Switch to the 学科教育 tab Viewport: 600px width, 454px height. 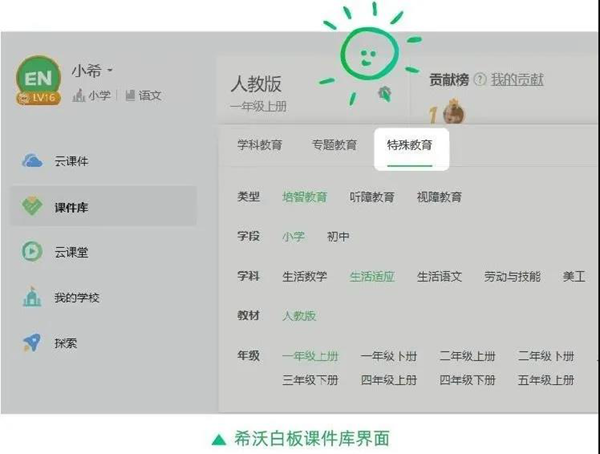259,145
